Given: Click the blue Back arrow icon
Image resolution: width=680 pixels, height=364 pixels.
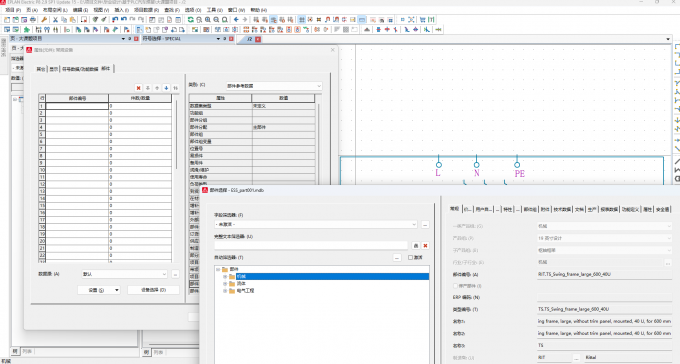Looking at the screenshot, I should coord(236,20).
